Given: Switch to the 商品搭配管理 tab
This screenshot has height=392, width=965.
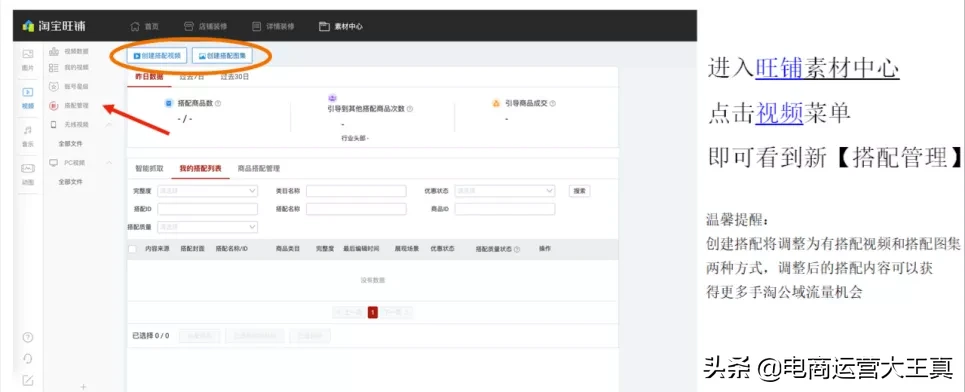Looking at the screenshot, I should click(x=258, y=168).
